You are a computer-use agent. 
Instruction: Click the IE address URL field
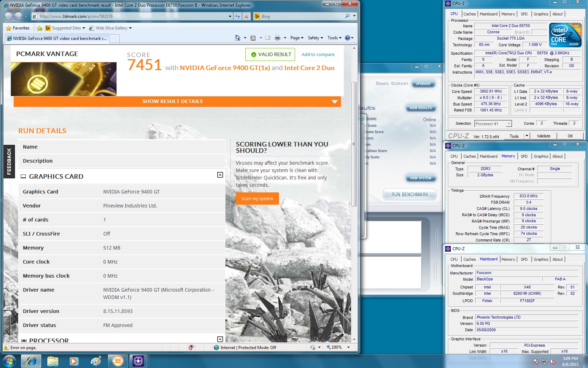[132, 16]
